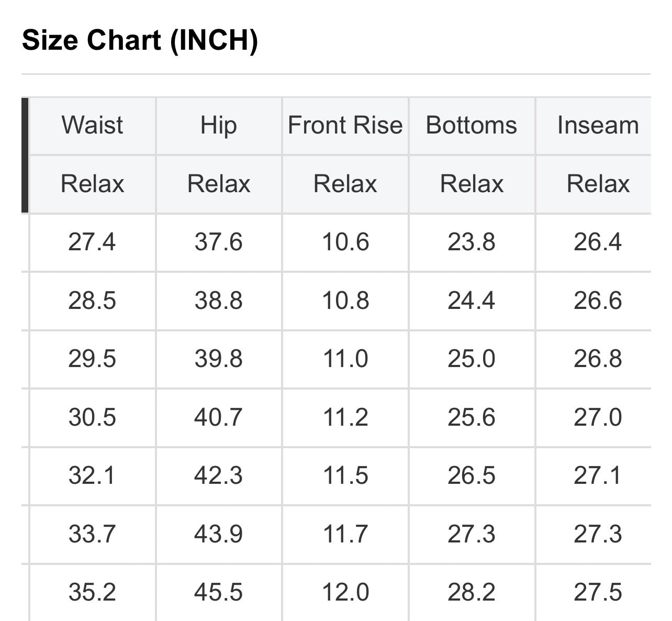Image resolution: width=672 pixels, height=621 pixels.
Task: Select the 11.0 front rise cell
Action: 345,359
